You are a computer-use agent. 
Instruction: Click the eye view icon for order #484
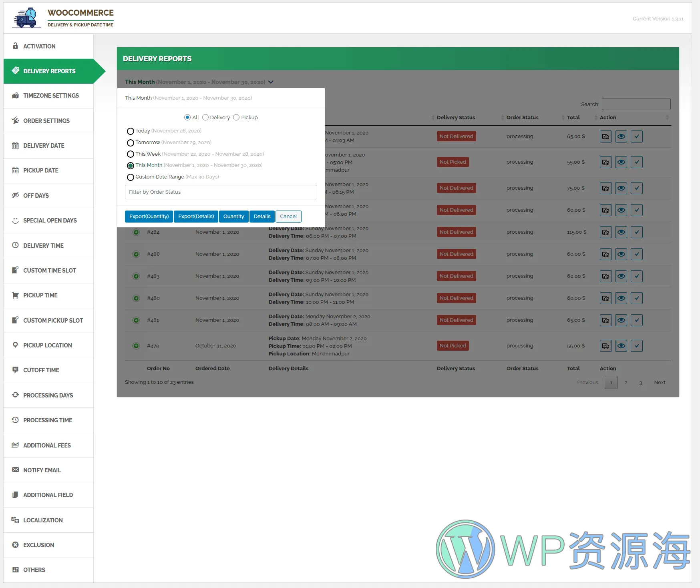621,232
